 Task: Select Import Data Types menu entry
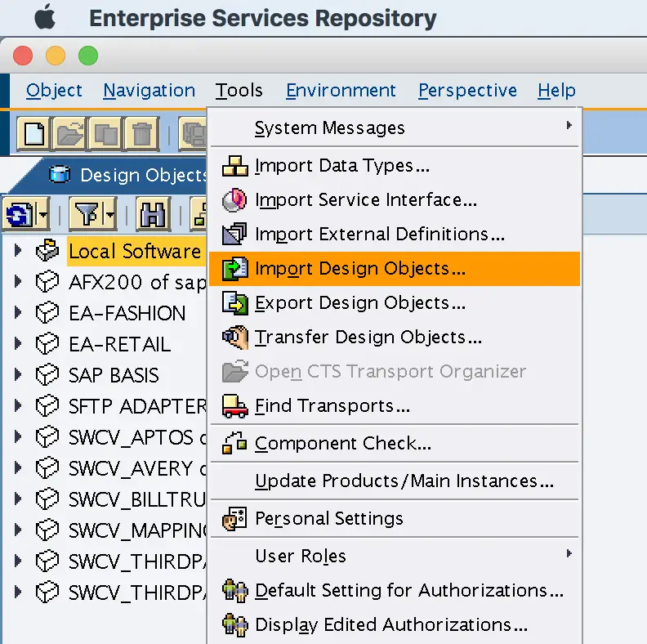pyautogui.click(x=395, y=166)
